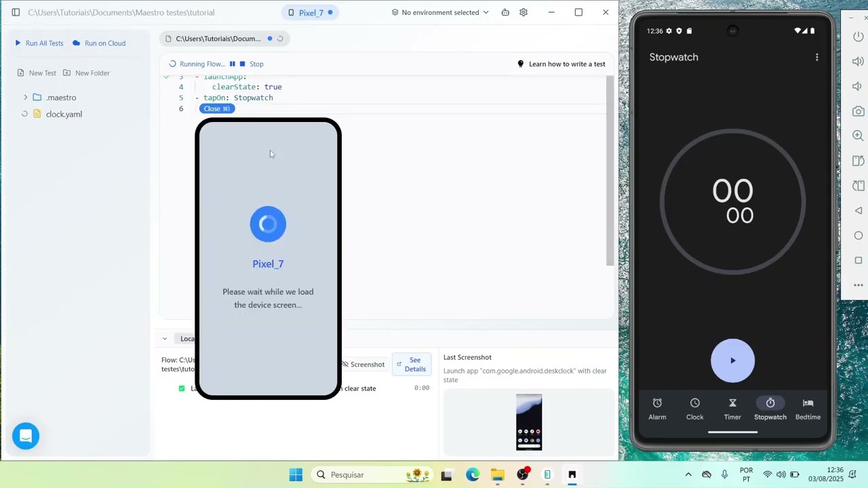Image resolution: width=868 pixels, height=488 pixels.
Task: Create a New Test
Action: click(37, 73)
